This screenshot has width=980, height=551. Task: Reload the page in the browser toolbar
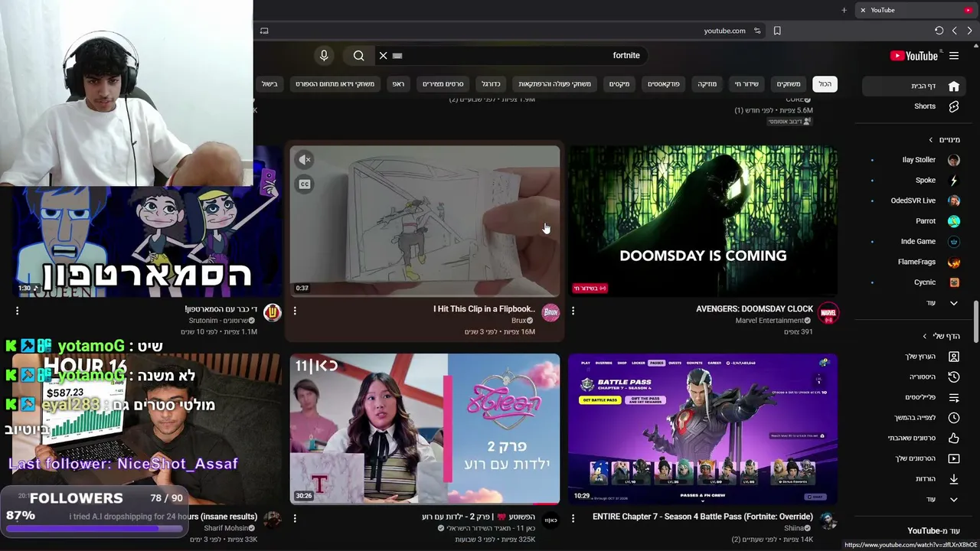point(939,31)
